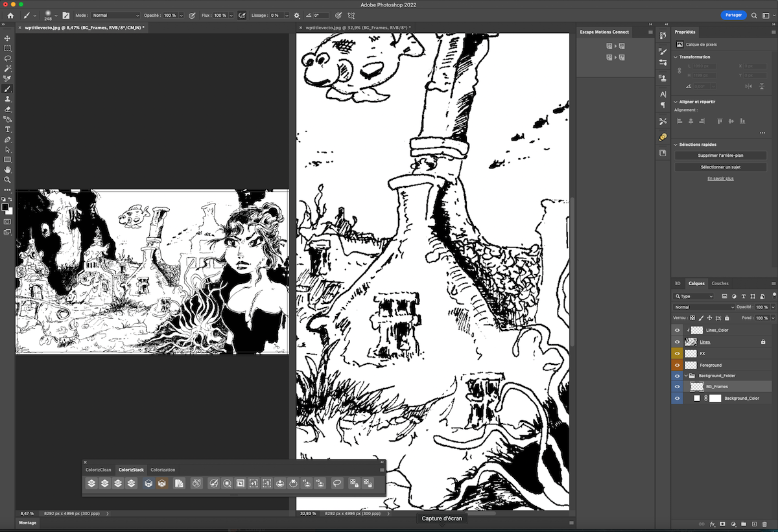Click the brush angle input field
778x532 pixels.
point(322,15)
